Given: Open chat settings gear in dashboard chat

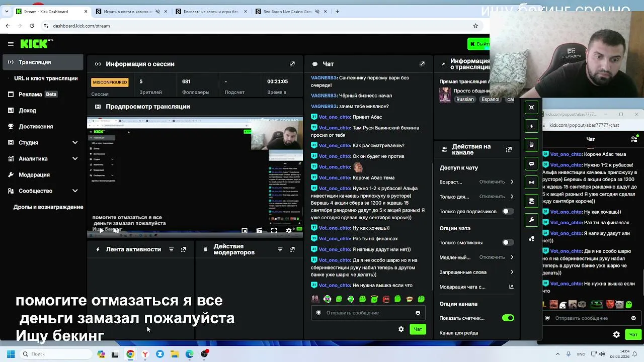Looking at the screenshot, I should tap(401, 329).
